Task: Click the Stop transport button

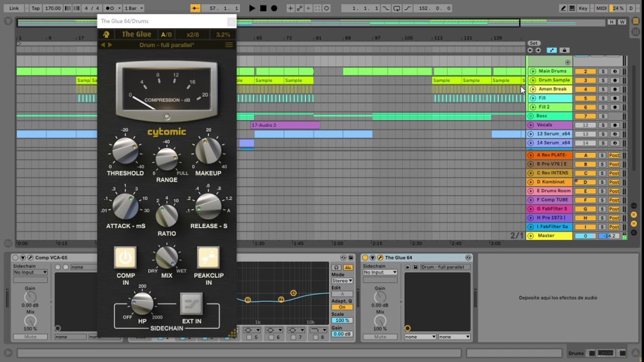Action: [x=263, y=8]
